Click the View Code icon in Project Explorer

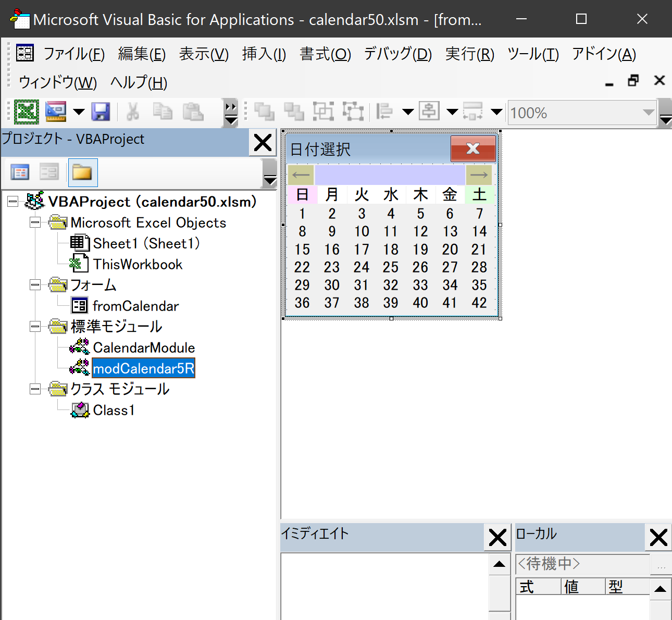19,172
